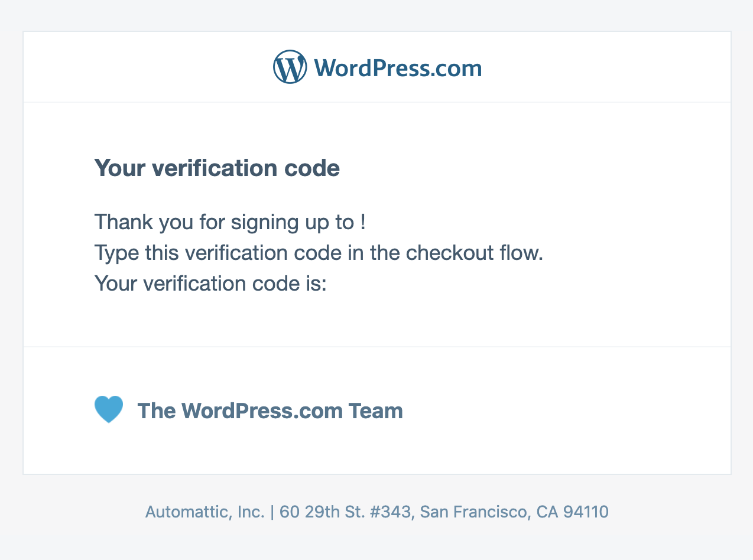Click the WordPress W logo icon
The image size is (753, 560).
290,67
